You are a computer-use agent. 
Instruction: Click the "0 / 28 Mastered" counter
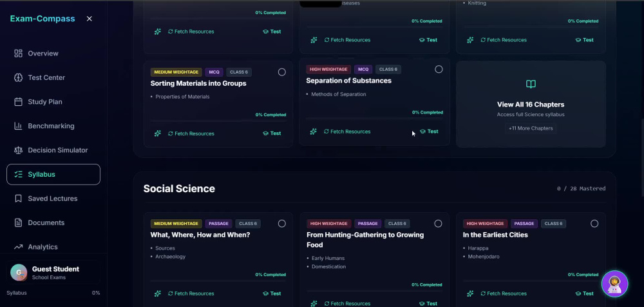(581, 189)
